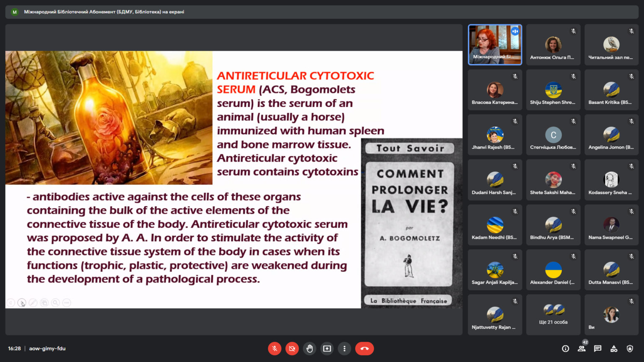
Task: Toggle the camera off button
Action: point(292,349)
